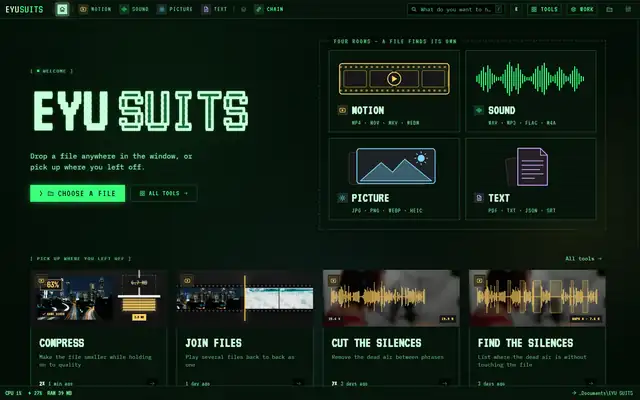The height and width of the screenshot is (400, 640).
Task: Open the Chain tab in top navigation
Action: pos(269,9)
